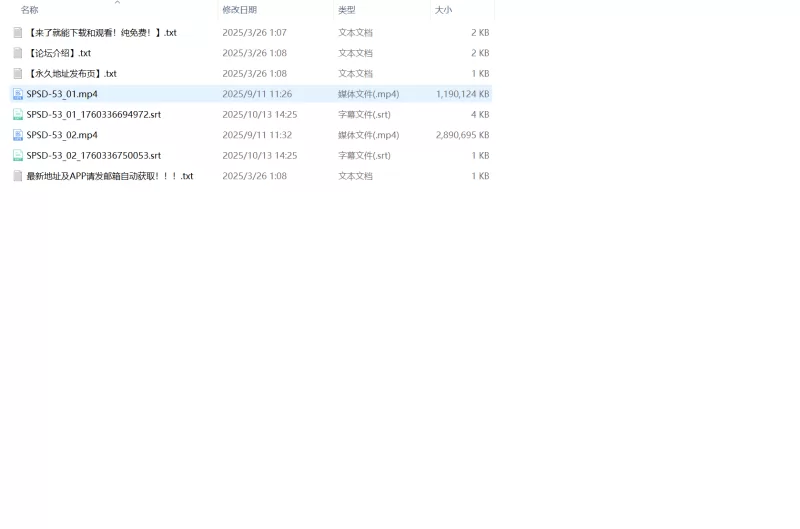
Task: Click the icon beside 【永久地址发布页】.txt
Action: (17, 74)
